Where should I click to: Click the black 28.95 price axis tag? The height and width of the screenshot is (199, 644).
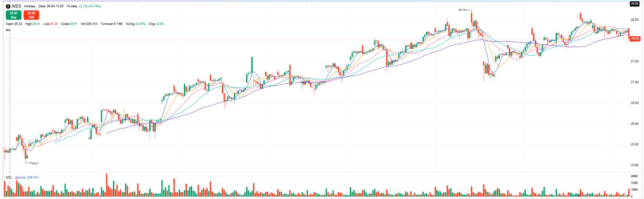coord(634,4)
